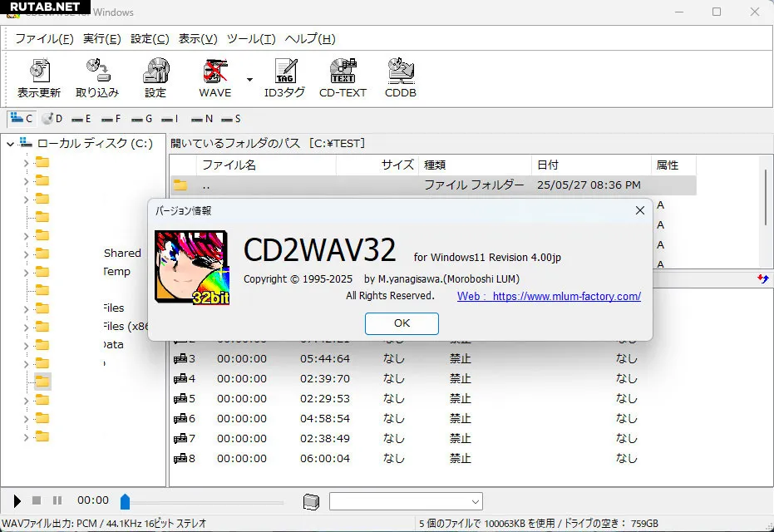Open the ツール(T) menu
774x532 pixels.
pos(251,38)
